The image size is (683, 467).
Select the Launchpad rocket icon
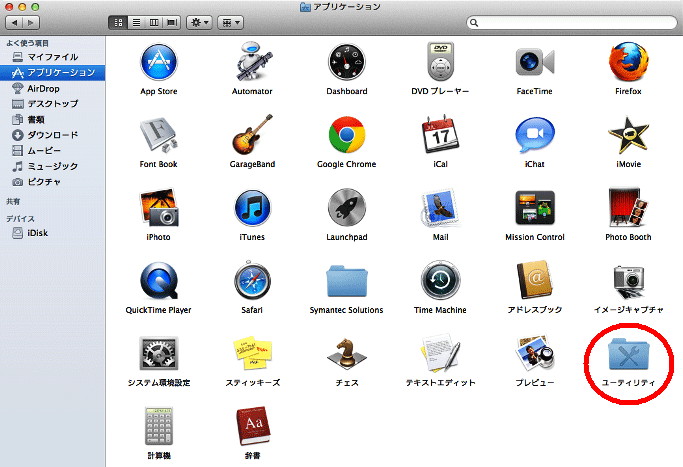347,208
